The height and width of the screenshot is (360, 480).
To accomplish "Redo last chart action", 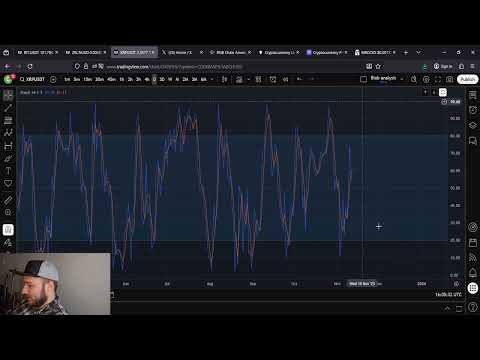I will 311,79.
